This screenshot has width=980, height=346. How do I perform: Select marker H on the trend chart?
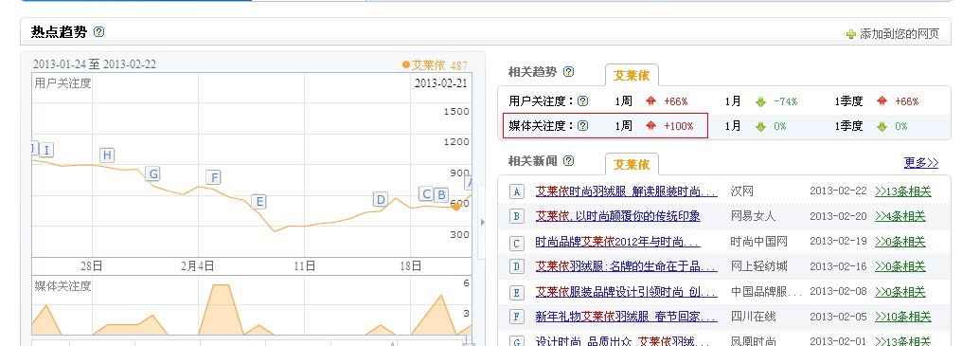(107, 155)
